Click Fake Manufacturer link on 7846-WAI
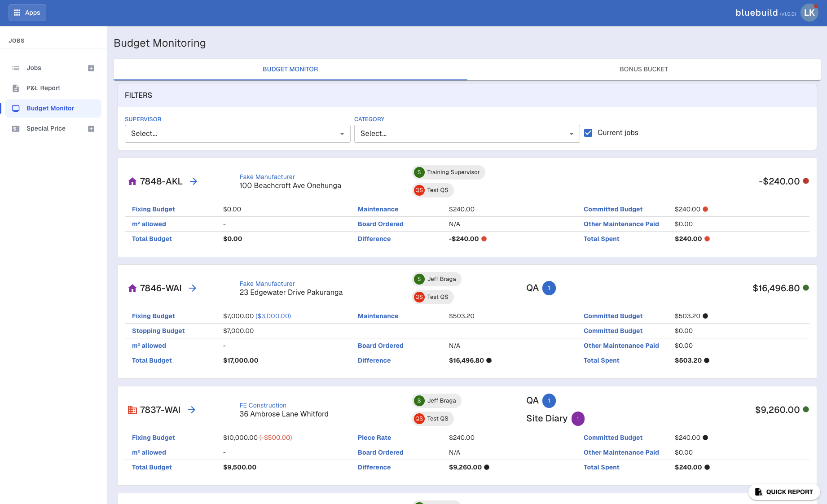 click(x=267, y=284)
